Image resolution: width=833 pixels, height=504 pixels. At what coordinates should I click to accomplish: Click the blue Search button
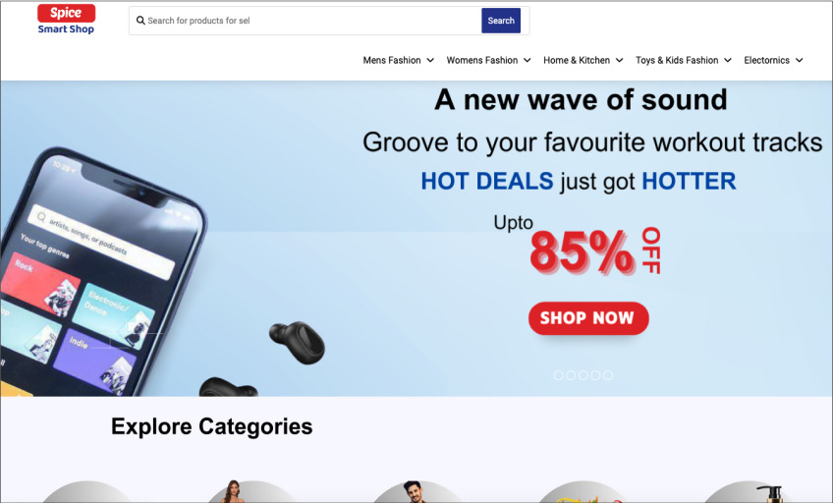point(501,21)
